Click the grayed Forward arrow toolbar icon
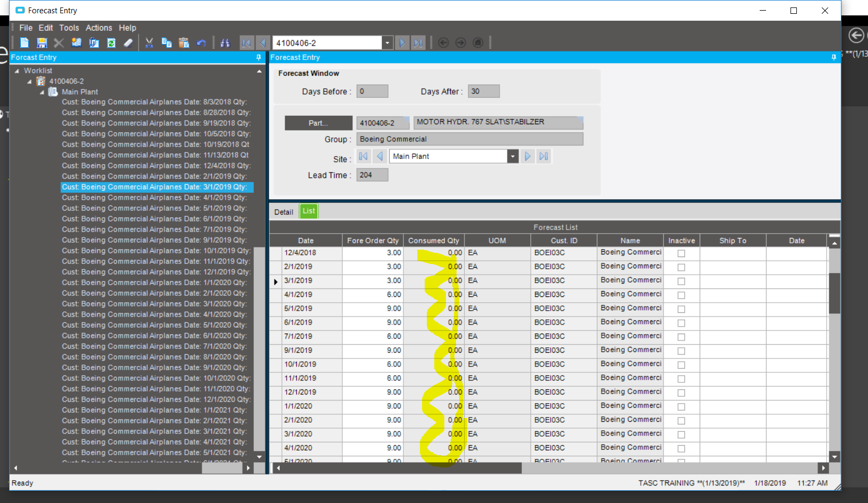 [461, 42]
